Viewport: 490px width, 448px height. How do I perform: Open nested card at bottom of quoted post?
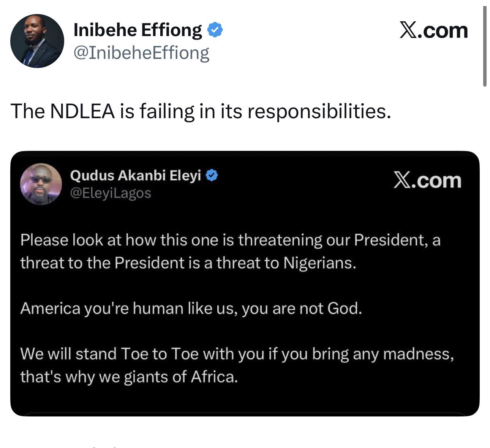pyautogui.click(x=245, y=414)
